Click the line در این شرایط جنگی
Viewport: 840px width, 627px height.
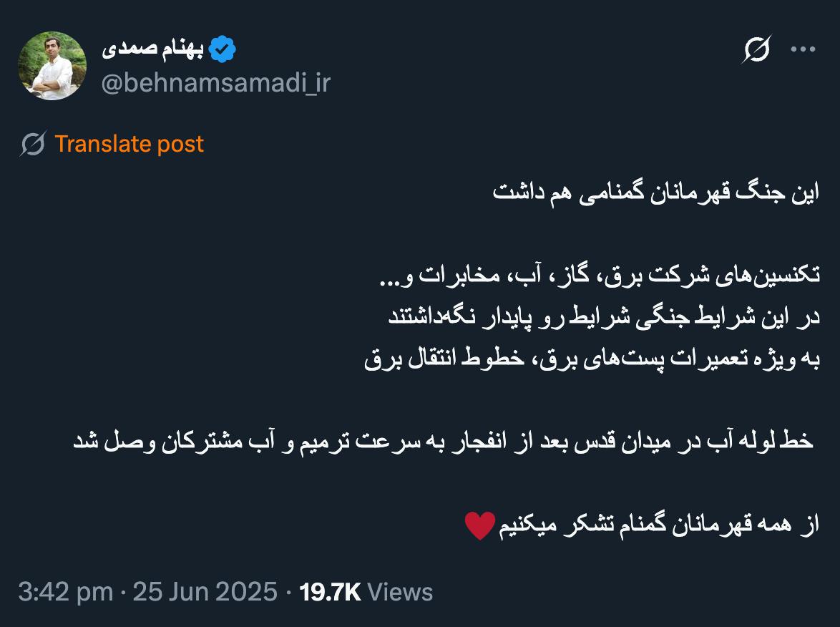click(605, 316)
